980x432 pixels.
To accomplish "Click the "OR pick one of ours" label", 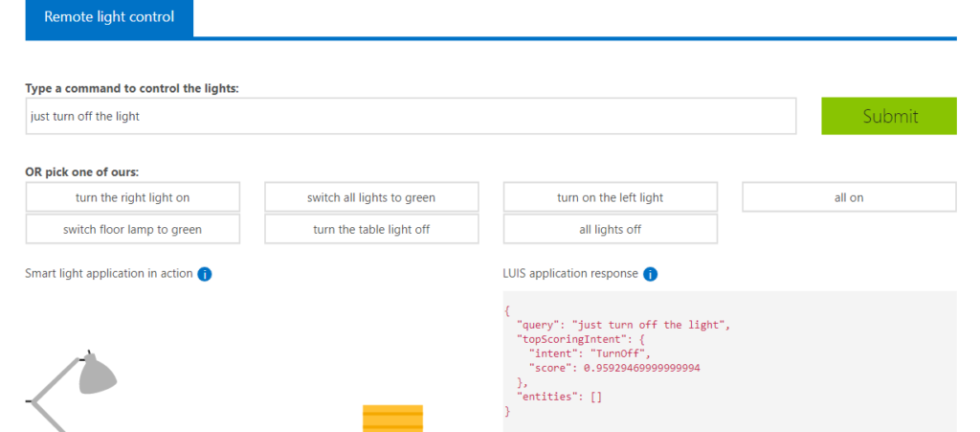I will click(x=82, y=171).
